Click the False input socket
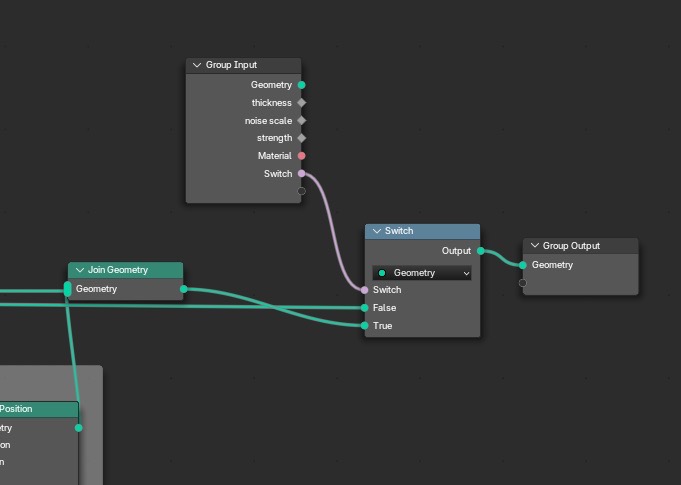Screen dimensions: 681x485 pyautogui.click(x=364, y=308)
